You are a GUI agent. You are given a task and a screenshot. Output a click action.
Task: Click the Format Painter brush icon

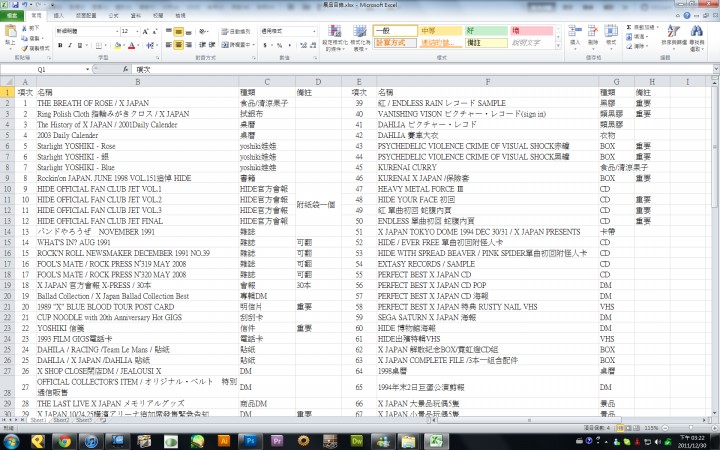point(24,48)
